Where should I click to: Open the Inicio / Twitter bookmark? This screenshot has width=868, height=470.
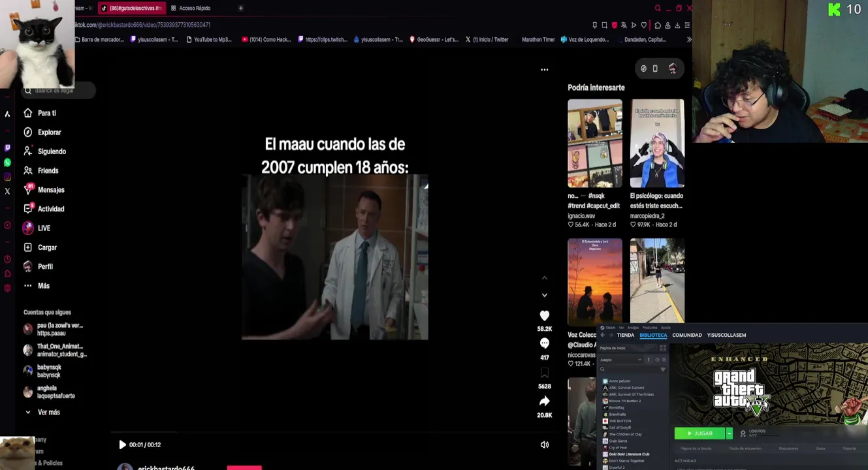click(487, 39)
